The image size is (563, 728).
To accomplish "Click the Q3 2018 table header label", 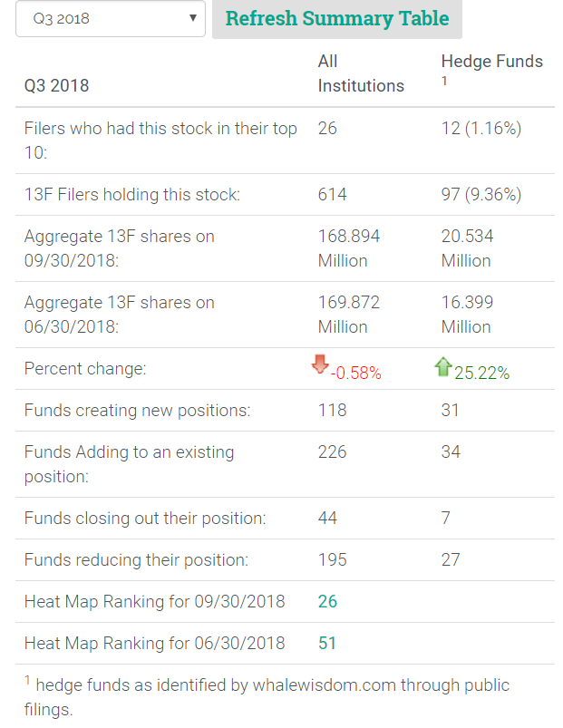I will point(56,86).
